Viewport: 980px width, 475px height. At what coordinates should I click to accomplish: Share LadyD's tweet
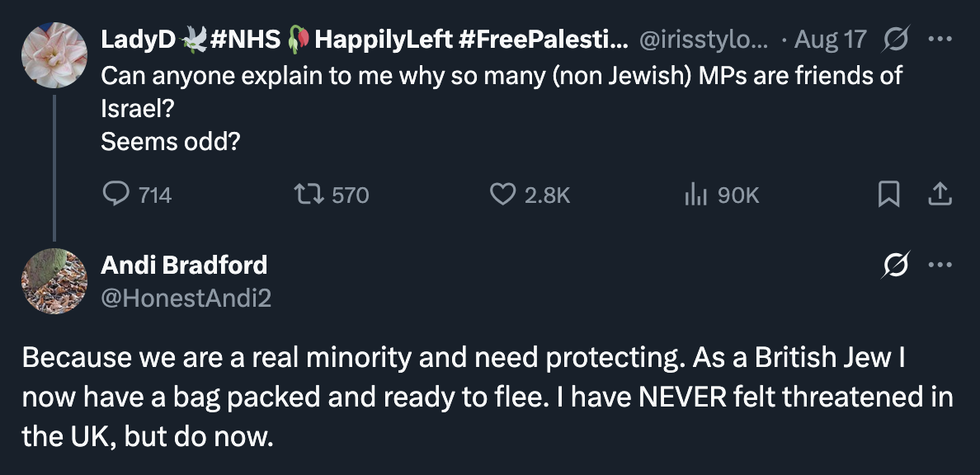940,195
